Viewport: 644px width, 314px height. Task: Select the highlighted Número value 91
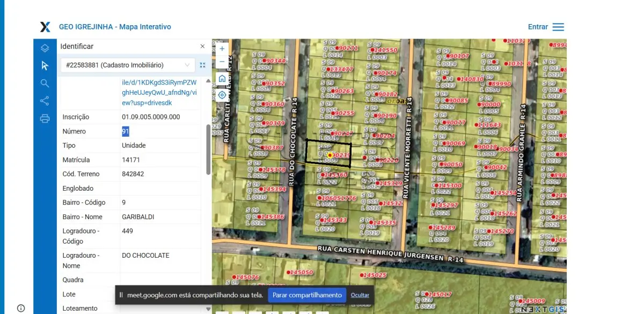point(126,131)
